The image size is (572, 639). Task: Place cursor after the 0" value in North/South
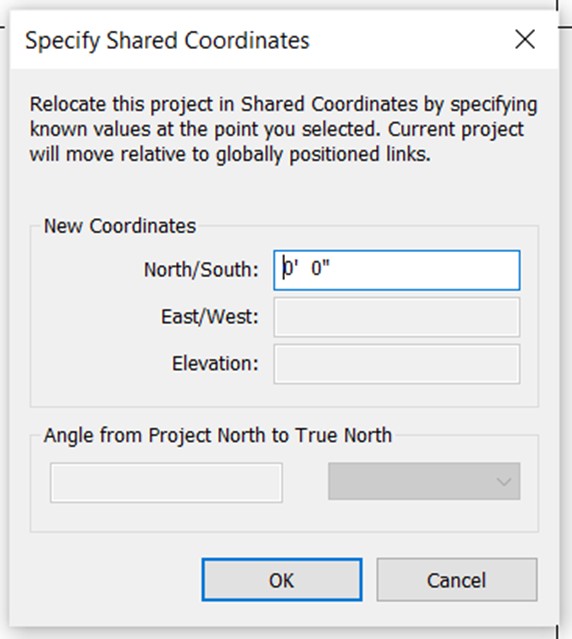[x=331, y=269]
